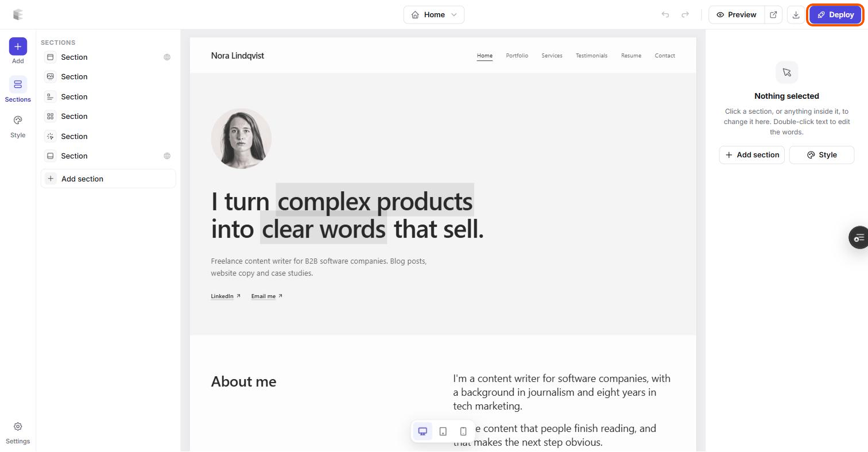Click Resume in the site navigation

631,56
